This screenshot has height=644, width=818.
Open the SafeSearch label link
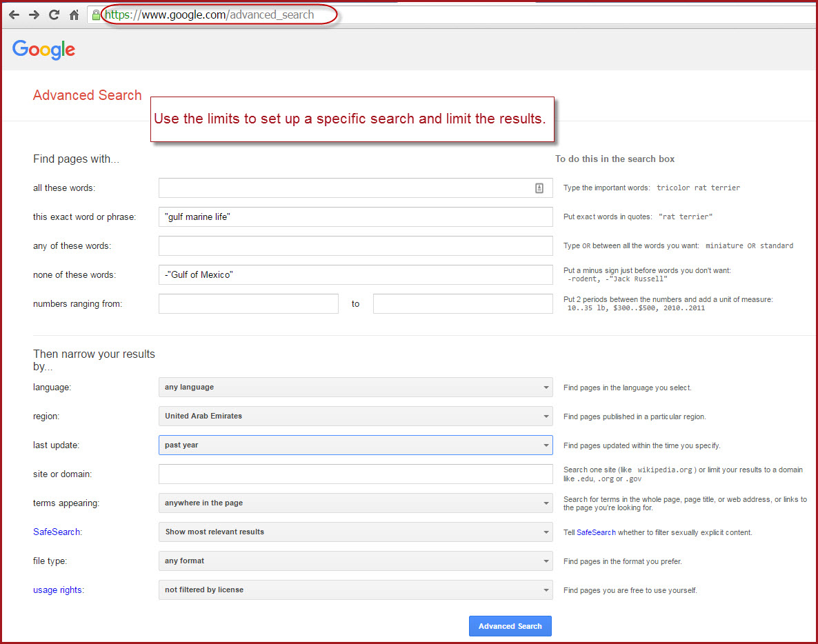point(57,532)
